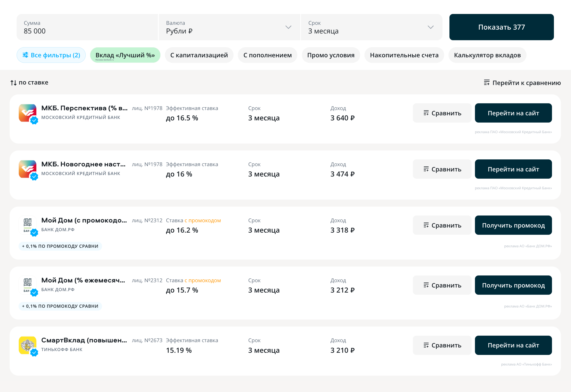Image resolution: width=571 pixels, height=392 pixels.
Task: Click лиц. №2673 license text
Action: (x=147, y=340)
